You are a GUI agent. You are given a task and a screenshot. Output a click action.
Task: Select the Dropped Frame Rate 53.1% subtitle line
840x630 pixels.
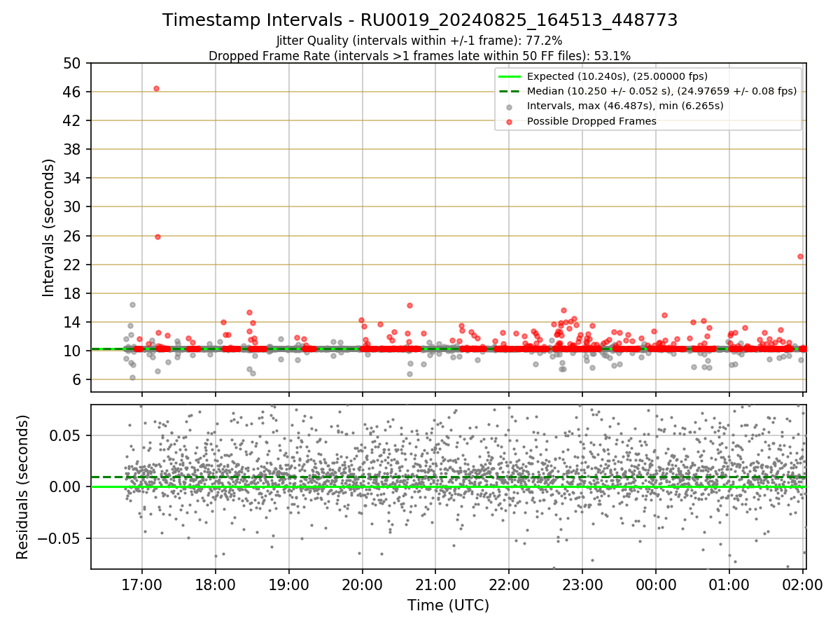[x=420, y=55]
